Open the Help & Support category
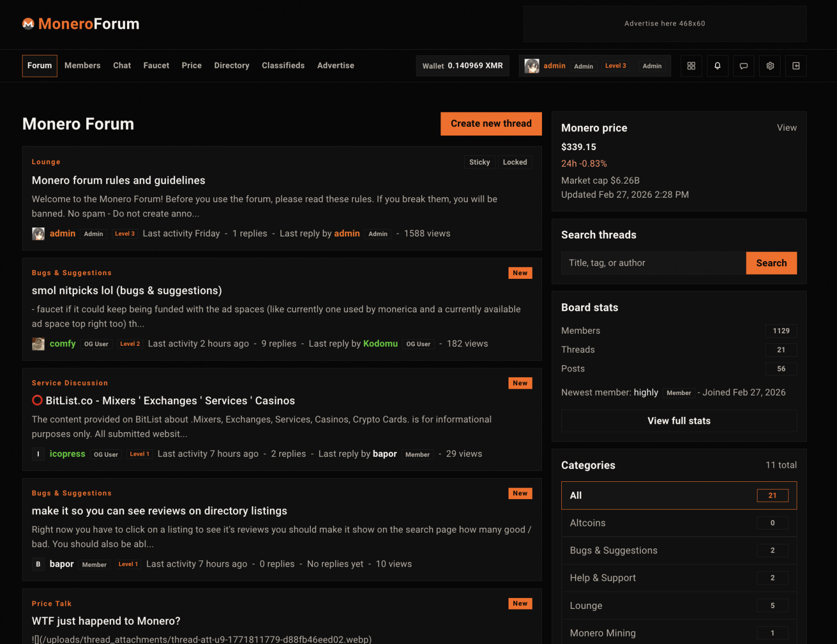This screenshot has width=837, height=644. tap(678, 578)
